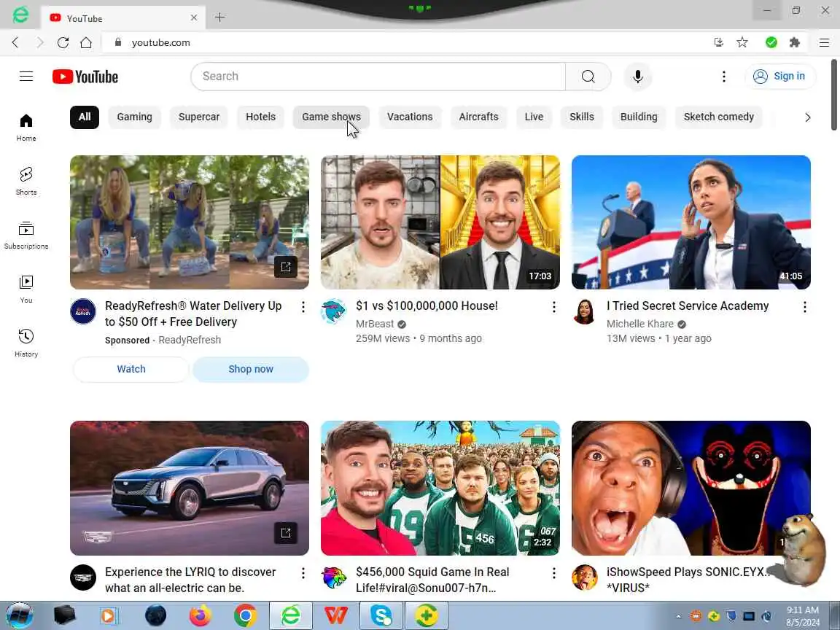The width and height of the screenshot is (840, 630).
Task: Go to Home in sidebar
Action: click(26, 128)
